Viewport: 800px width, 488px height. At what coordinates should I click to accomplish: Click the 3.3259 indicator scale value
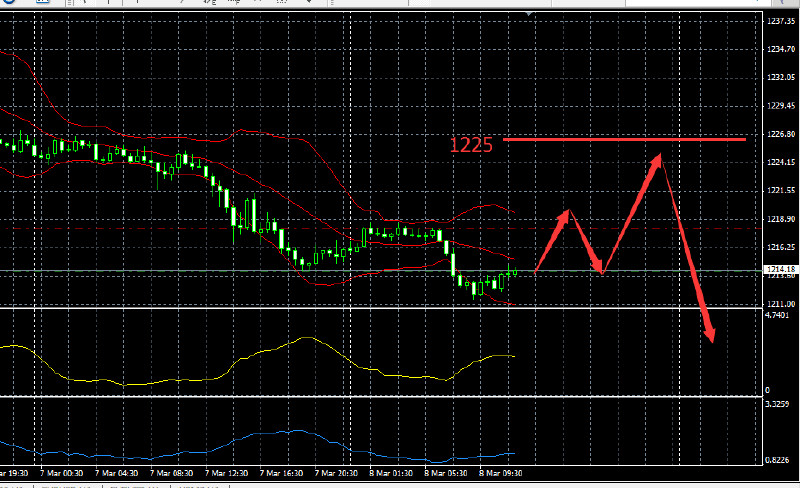[777, 404]
